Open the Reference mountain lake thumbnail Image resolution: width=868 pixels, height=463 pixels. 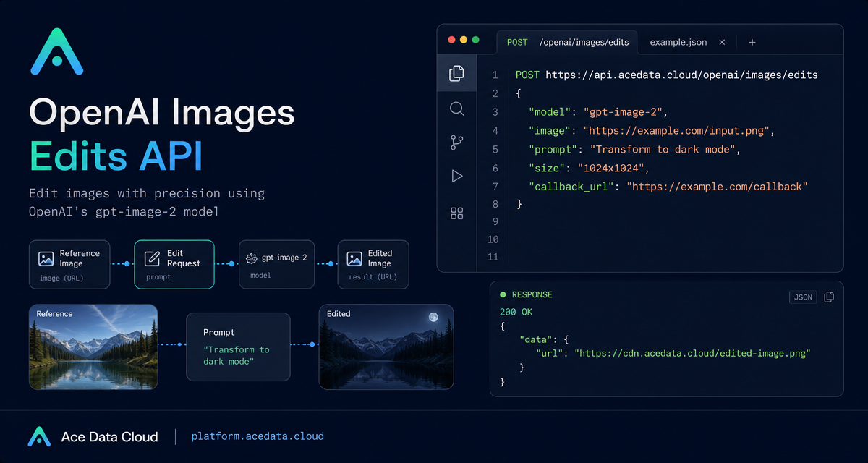(93, 347)
